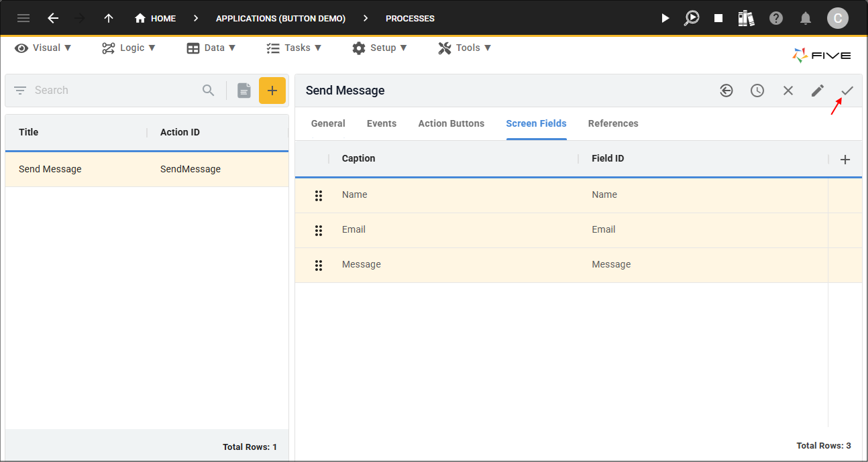Click the Caption column header

(x=359, y=158)
